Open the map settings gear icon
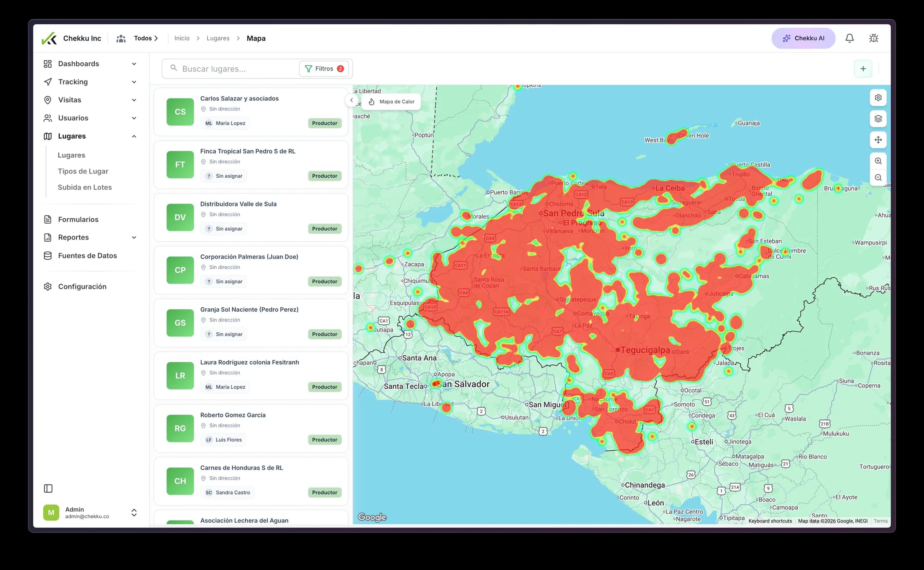The width and height of the screenshot is (924, 570). pos(878,97)
